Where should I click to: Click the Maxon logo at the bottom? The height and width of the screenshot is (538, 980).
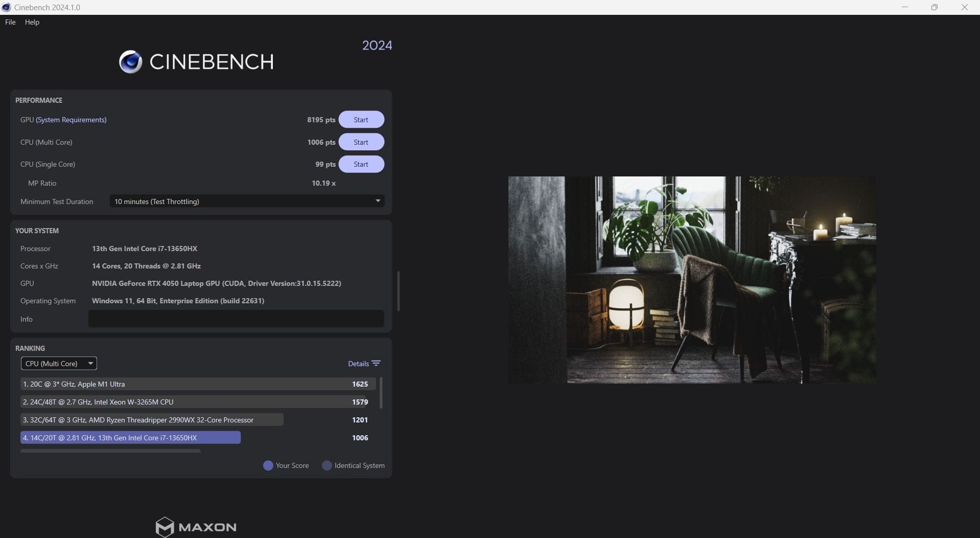tap(196, 527)
